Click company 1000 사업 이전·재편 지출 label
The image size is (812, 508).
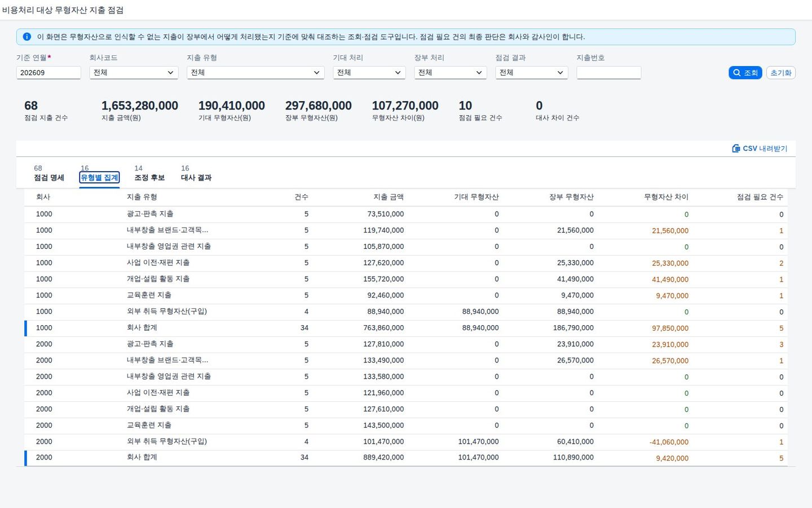click(158, 263)
